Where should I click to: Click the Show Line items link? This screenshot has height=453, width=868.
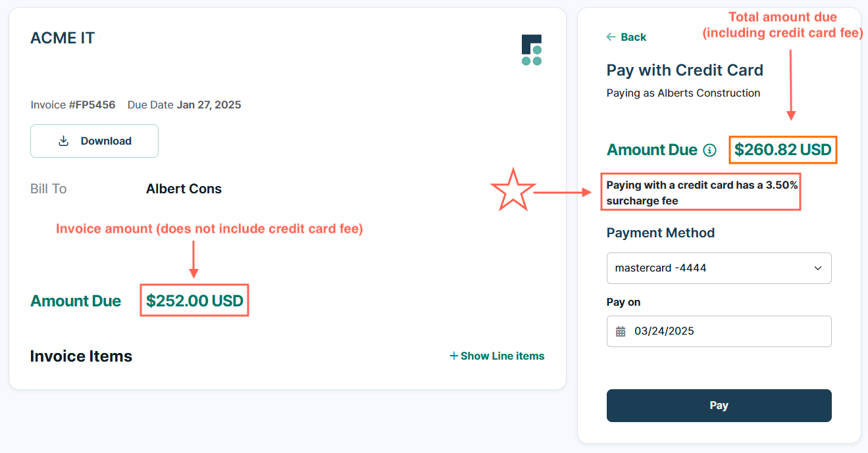[502, 356]
